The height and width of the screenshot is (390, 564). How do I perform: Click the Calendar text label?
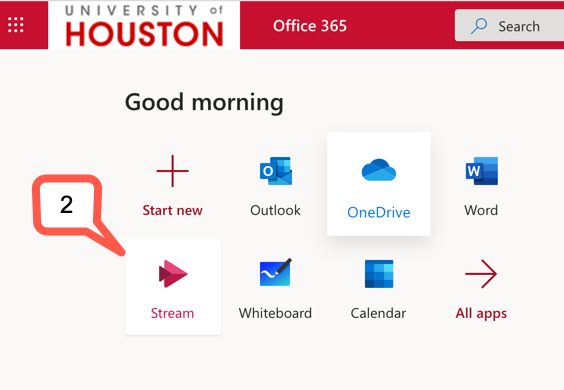[378, 313]
